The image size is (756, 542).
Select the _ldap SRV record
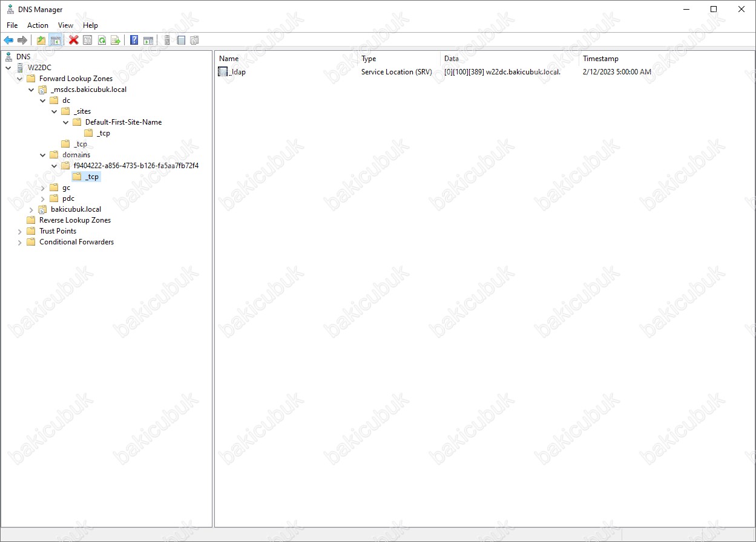pos(237,72)
